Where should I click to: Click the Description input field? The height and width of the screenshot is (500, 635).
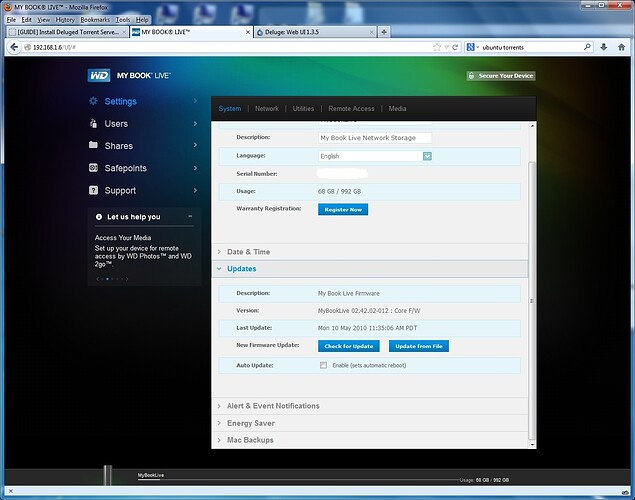375,138
